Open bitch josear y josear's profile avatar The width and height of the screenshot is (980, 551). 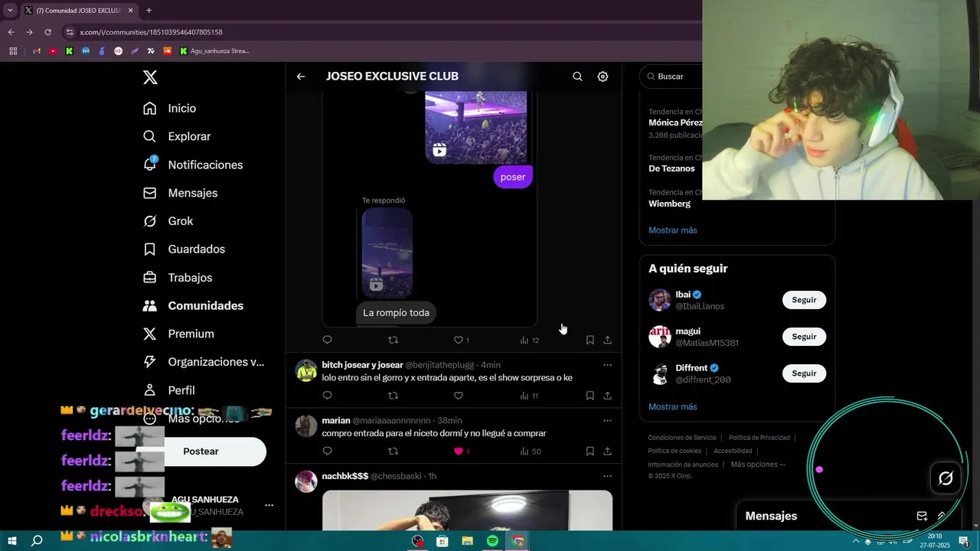pos(306,370)
